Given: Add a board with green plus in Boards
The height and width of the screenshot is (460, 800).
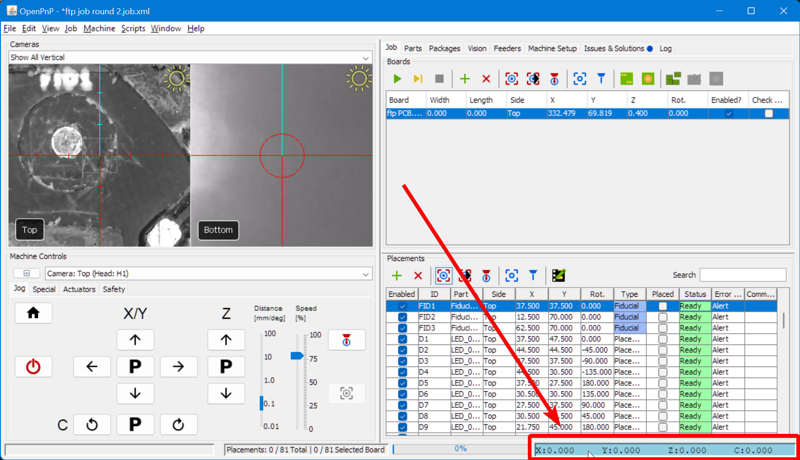Looking at the screenshot, I should tap(464, 79).
